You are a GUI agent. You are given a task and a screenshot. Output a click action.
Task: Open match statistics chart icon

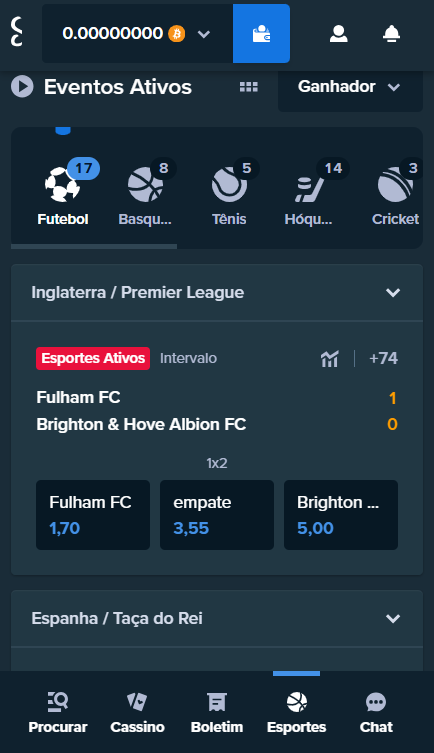330,358
